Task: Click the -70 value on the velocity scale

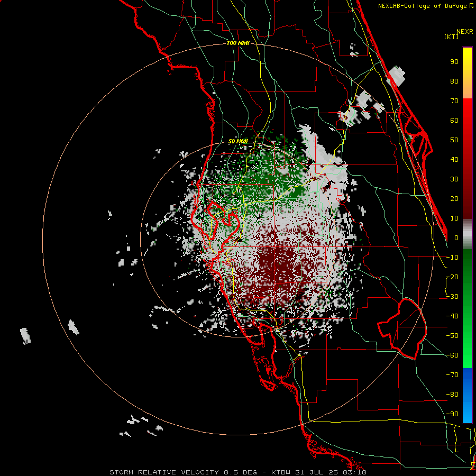Action: coord(452,375)
